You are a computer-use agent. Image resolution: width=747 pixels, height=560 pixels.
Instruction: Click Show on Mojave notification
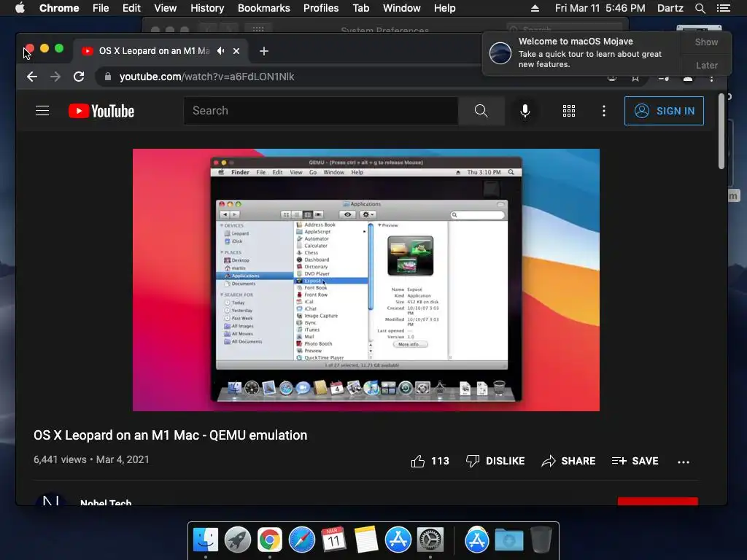(x=706, y=42)
